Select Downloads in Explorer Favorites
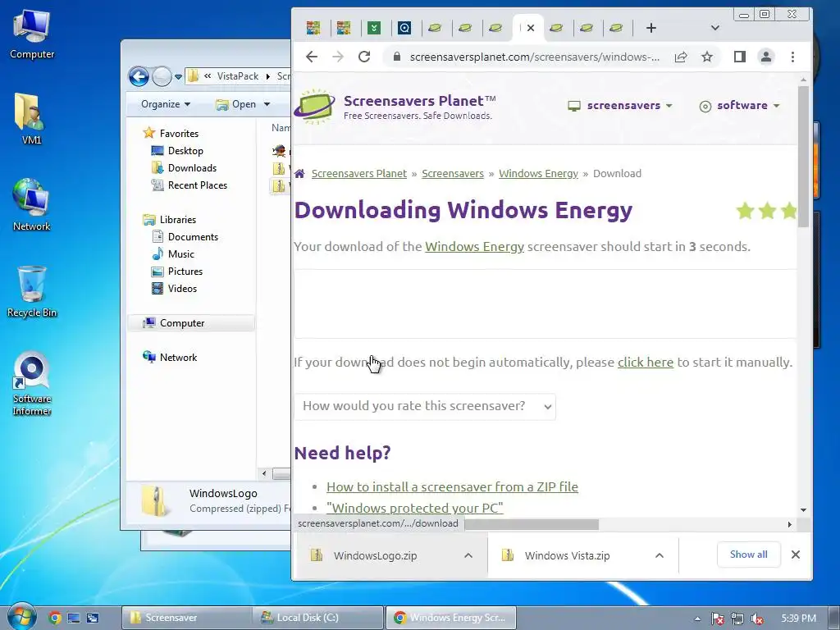Image resolution: width=840 pixels, height=630 pixels. point(192,167)
